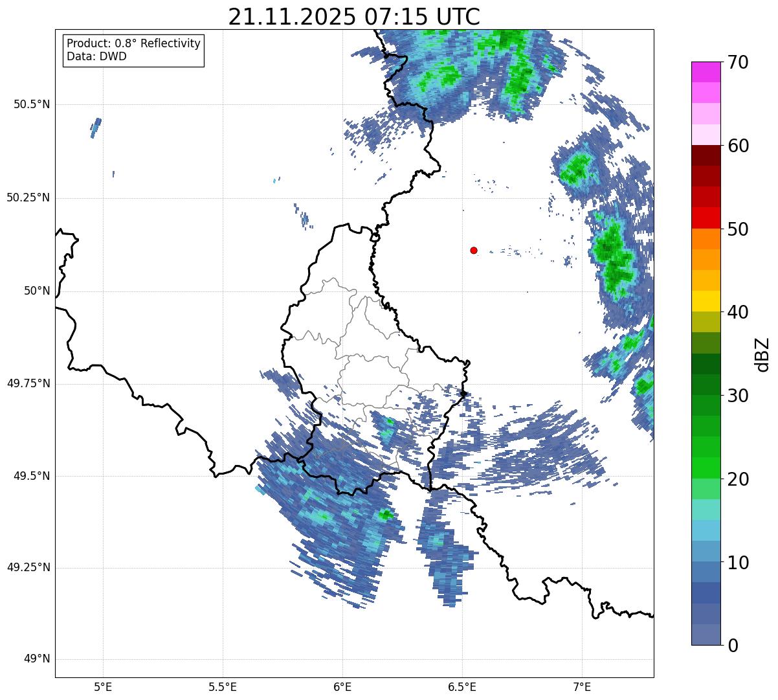Viewport: 778px width, 700px height.
Task: Click the 60 tick label on colorbar
Action: 737,146
